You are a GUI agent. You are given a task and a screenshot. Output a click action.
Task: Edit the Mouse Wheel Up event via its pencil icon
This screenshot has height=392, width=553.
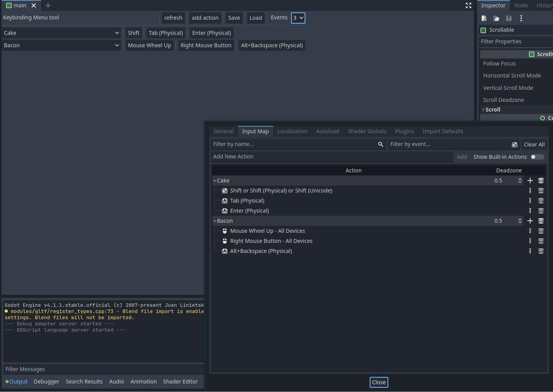tap(530, 230)
